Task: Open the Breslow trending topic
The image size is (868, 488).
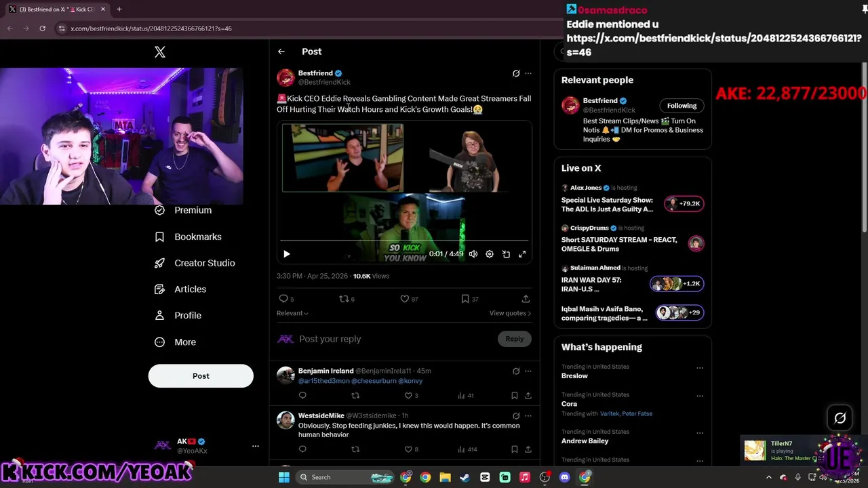Action: [x=574, y=376]
